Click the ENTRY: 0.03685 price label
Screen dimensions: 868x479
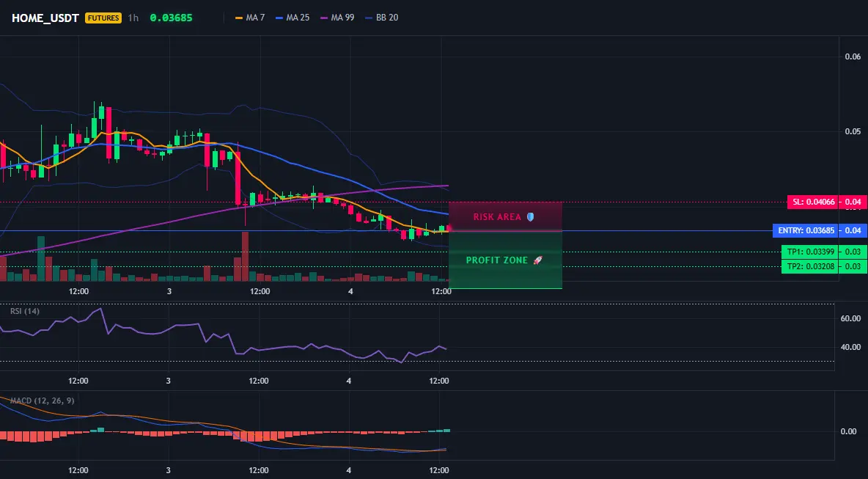click(806, 230)
